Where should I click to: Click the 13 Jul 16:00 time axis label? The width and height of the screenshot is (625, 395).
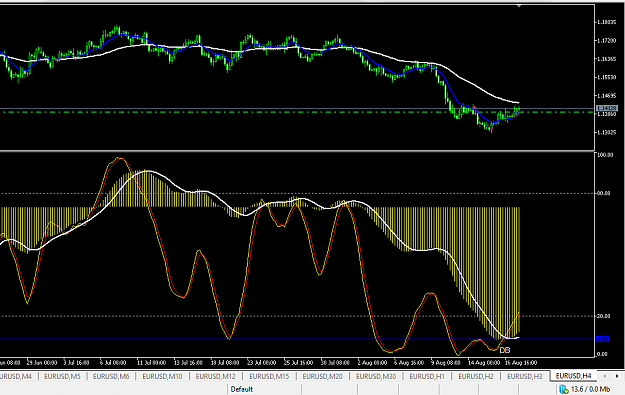(x=188, y=363)
